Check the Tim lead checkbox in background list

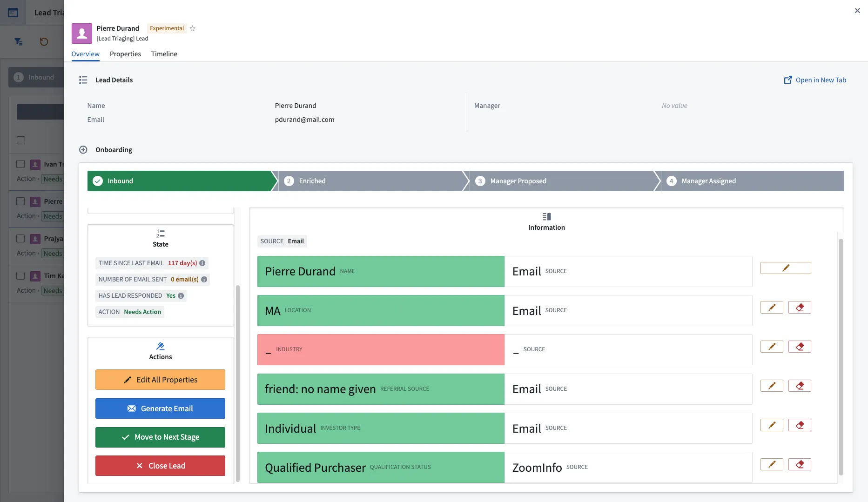click(x=20, y=276)
